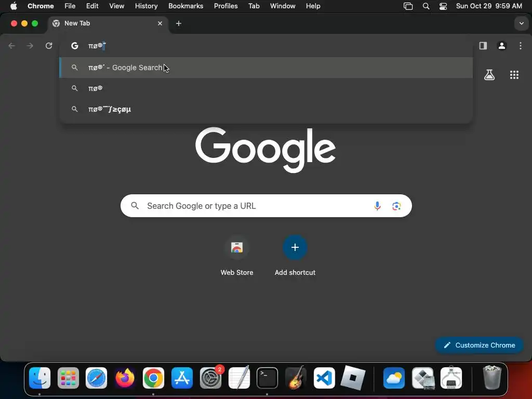
Task: Open the Window menu
Action: 283,6
